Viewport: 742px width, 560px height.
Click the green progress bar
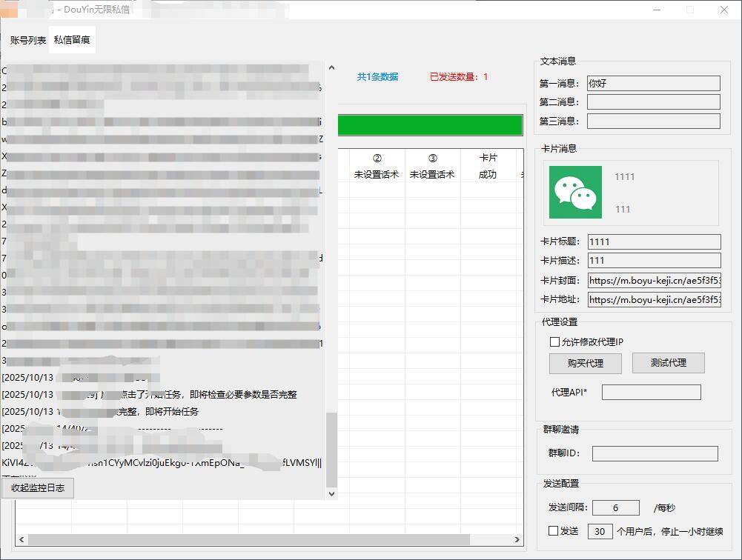[x=430, y=125]
